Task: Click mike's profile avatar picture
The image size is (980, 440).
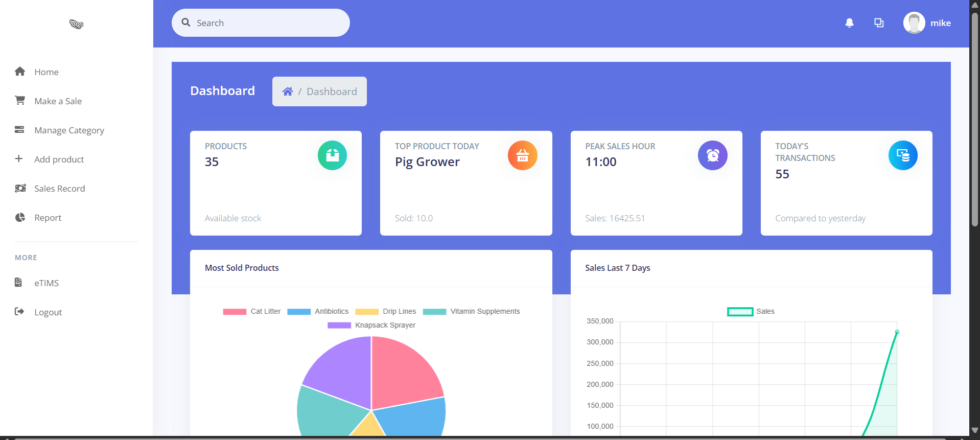Action: click(x=914, y=23)
